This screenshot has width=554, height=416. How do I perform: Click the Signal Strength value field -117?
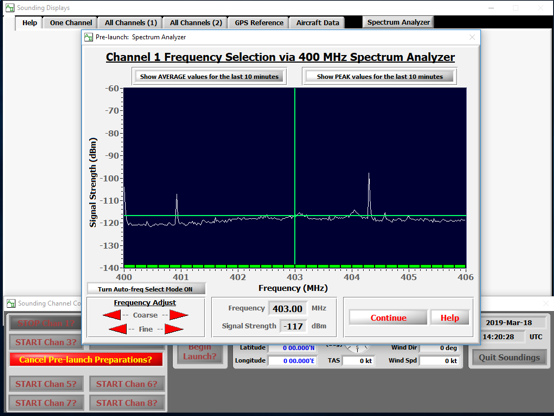tap(293, 326)
